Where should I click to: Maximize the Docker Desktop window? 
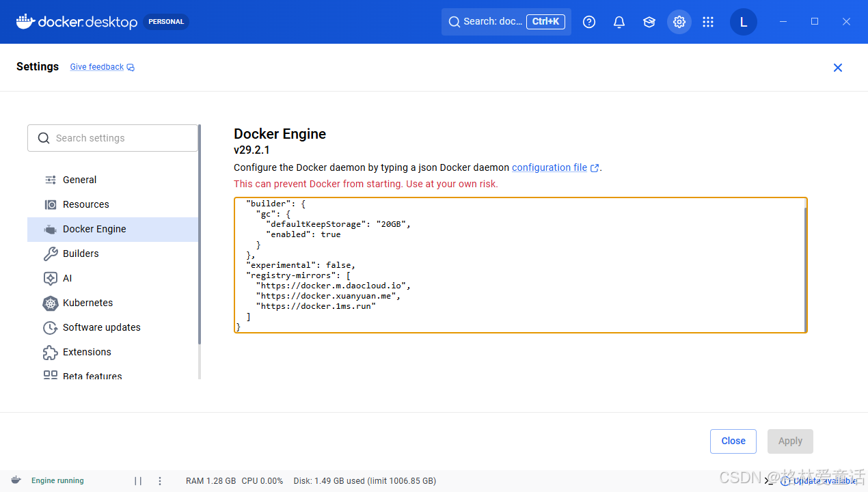click(815, 22)
